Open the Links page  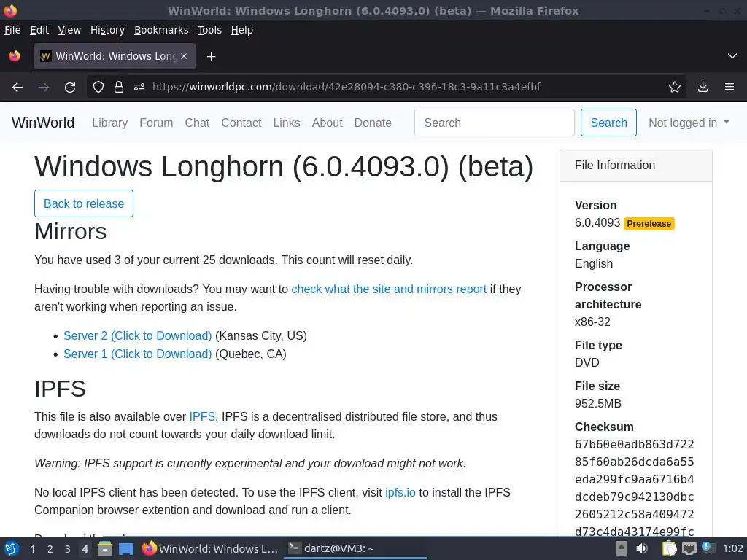click(286, 122)
